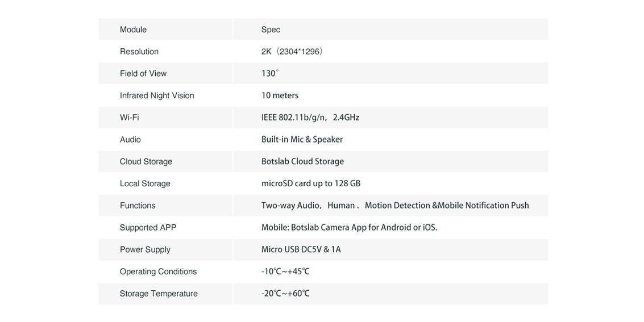Click the Spec column header
This screenshot has width=644, height=322.
pos(271,30)
